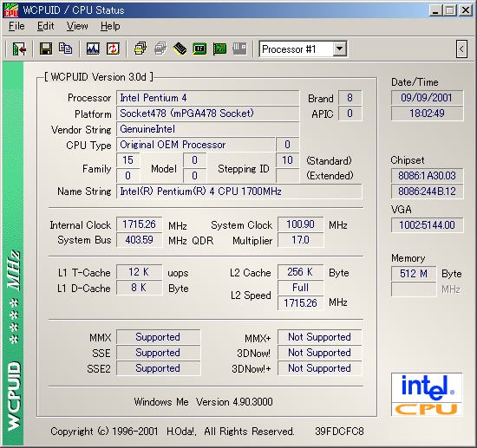Click the floppy disk save icon
The width and height of the screenshot is (477, 448).
[46, 49]
